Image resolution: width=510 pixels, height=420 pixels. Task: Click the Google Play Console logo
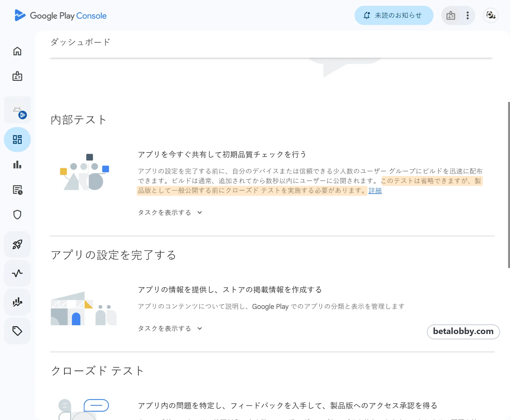pos(60,16)
